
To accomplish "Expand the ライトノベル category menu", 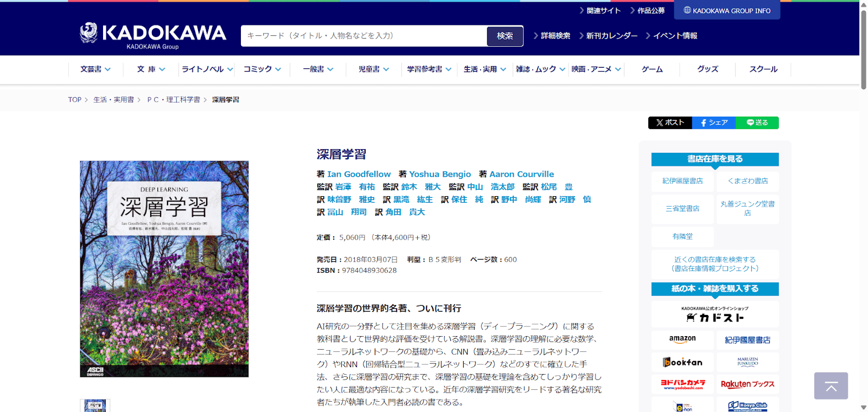I will pos(207,69).
